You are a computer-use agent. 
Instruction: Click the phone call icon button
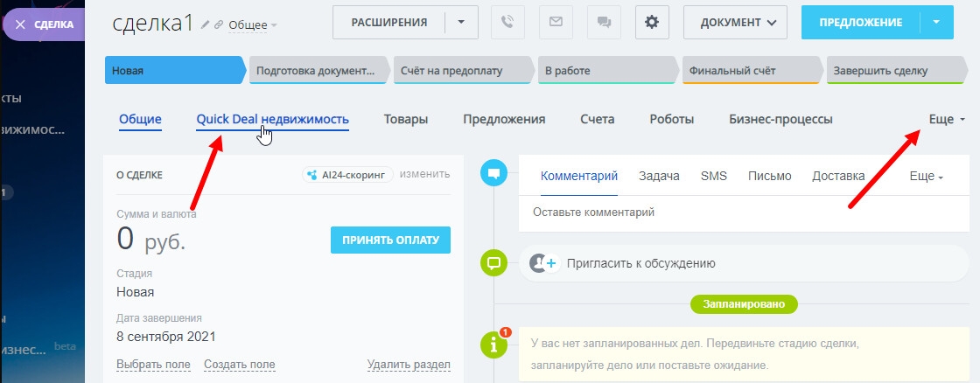508,22
